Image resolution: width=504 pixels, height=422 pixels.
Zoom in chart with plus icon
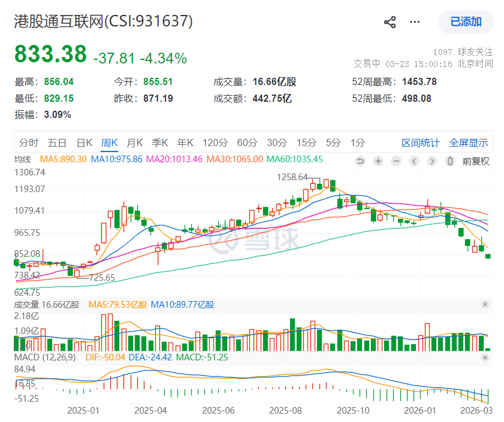(x=378, y=161)
